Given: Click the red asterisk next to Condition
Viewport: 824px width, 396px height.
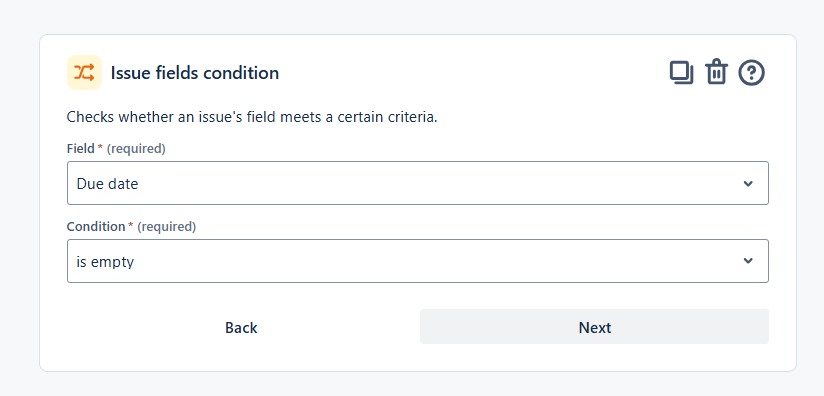Looking at the screenshot, I should pos(130,225).
